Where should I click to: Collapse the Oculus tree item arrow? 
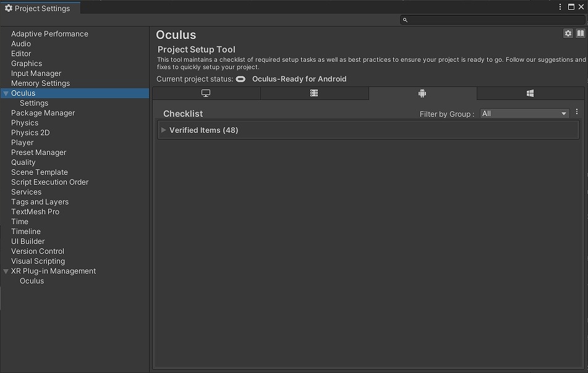click(6, 93)
